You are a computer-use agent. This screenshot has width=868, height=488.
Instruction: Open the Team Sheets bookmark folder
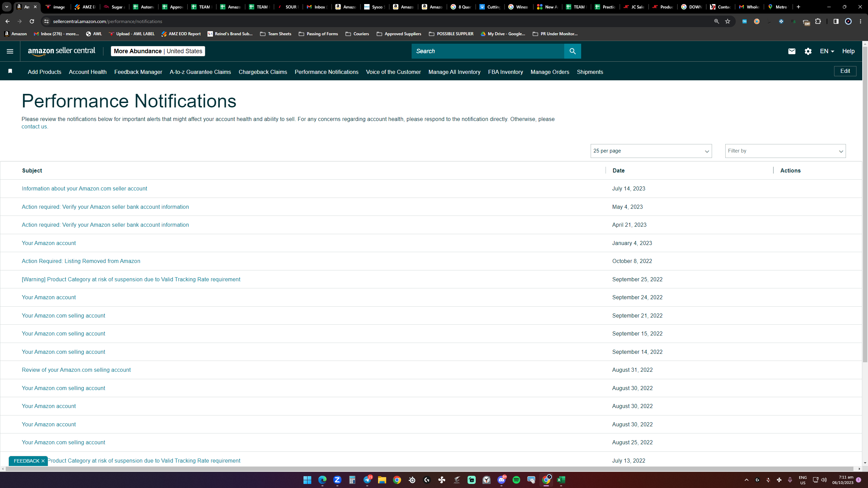(x=275, y=34)
